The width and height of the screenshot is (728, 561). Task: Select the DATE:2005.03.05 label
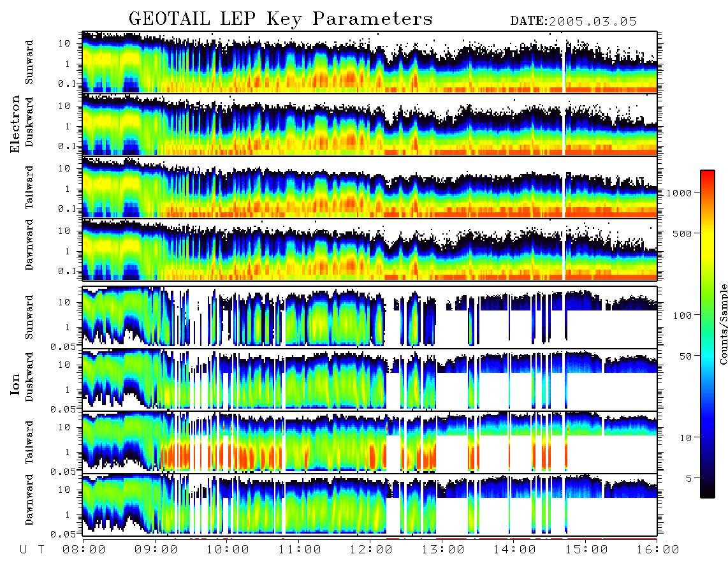[x=573, y=22]
